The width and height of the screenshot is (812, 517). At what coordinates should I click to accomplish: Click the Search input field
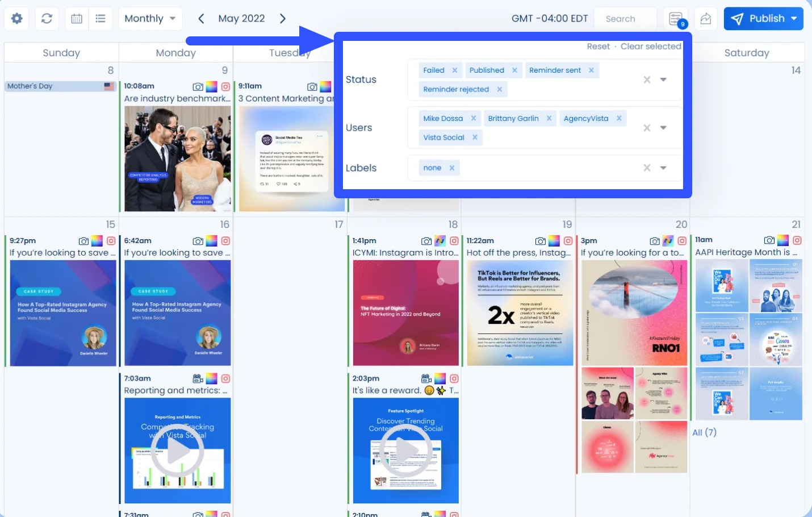pos(625,18)
